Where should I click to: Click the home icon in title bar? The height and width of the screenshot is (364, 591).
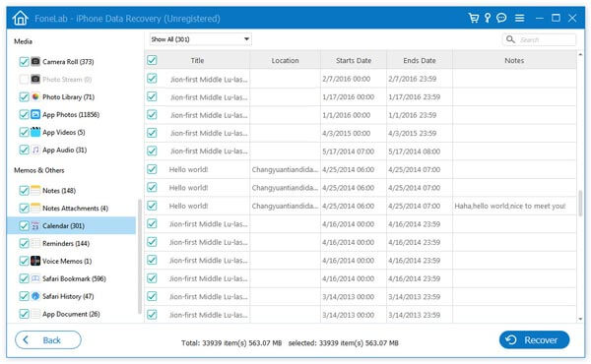(20, 18)
